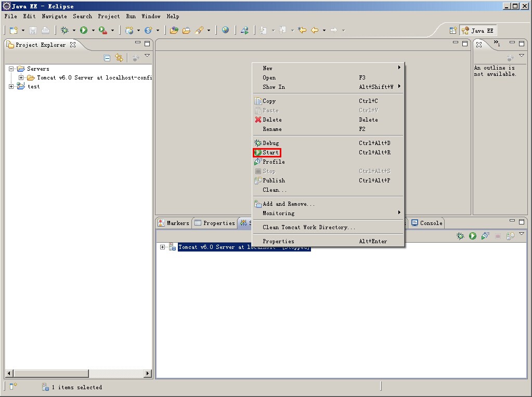Click the Open Perspective icon
The width and height of the screenshot is (532, 397).
453,31
